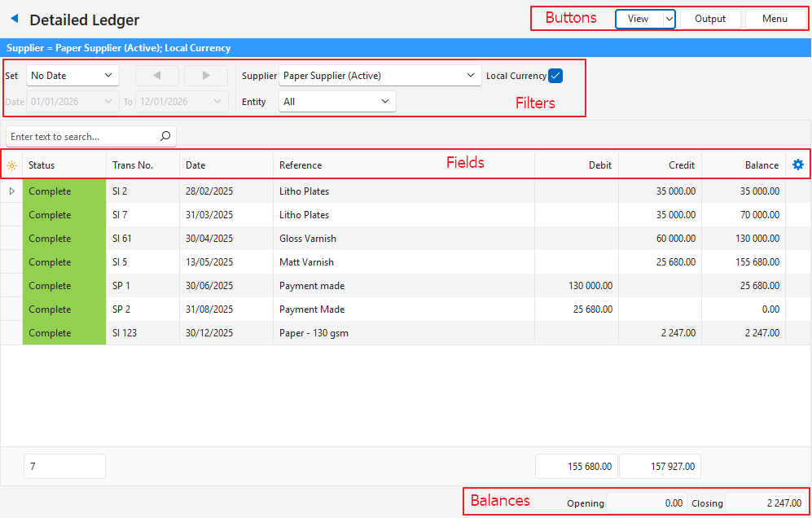Click the sun icon in header row
Image resolution: width=812 pixels, height=518 pixels.
(11, 165)
